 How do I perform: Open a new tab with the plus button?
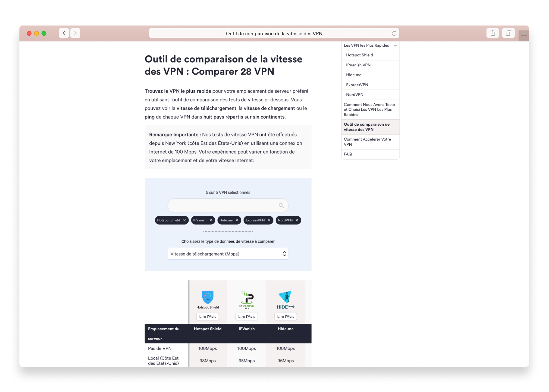tap(524, 36)
